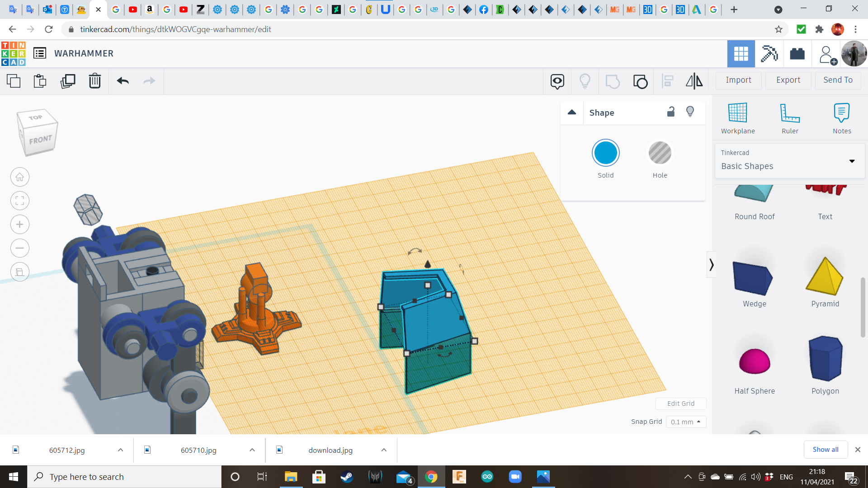Click the Mirror/Flip object icon
Image resolution: width=868 pixels, height=488 pixels.
click(694, 80)
